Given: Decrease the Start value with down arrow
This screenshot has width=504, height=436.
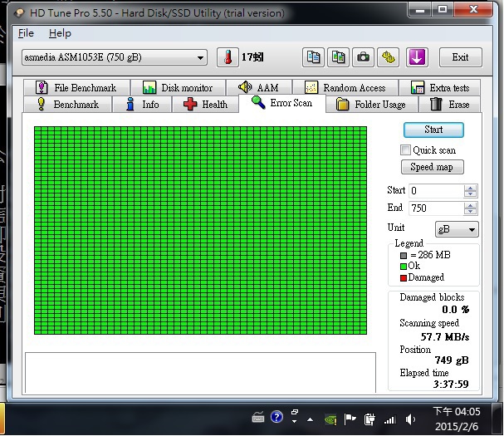Looking at the screenshot, I should tap(470, 194).
